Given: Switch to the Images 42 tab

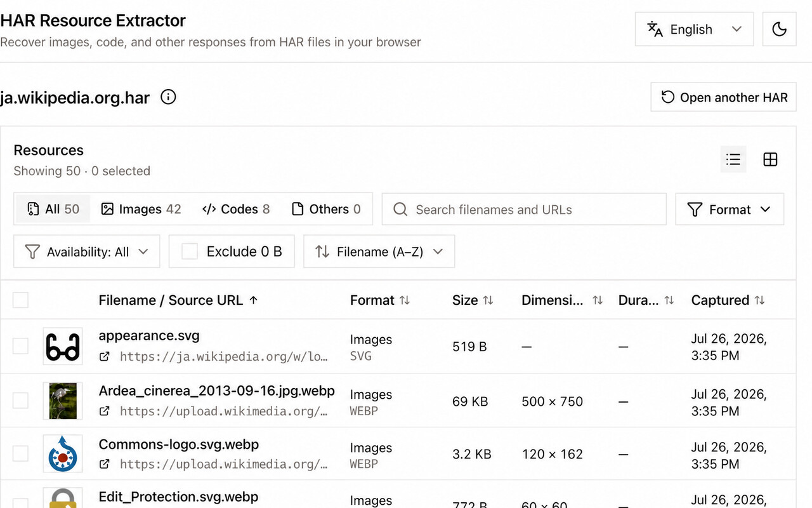Looking at the screenshot, I should click(x=141, y=209).
